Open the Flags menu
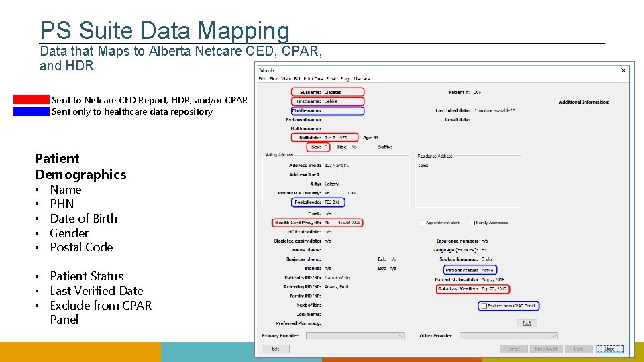Image resolution: width=644 pixels, height=362 pixels. [x=345, y=79]
